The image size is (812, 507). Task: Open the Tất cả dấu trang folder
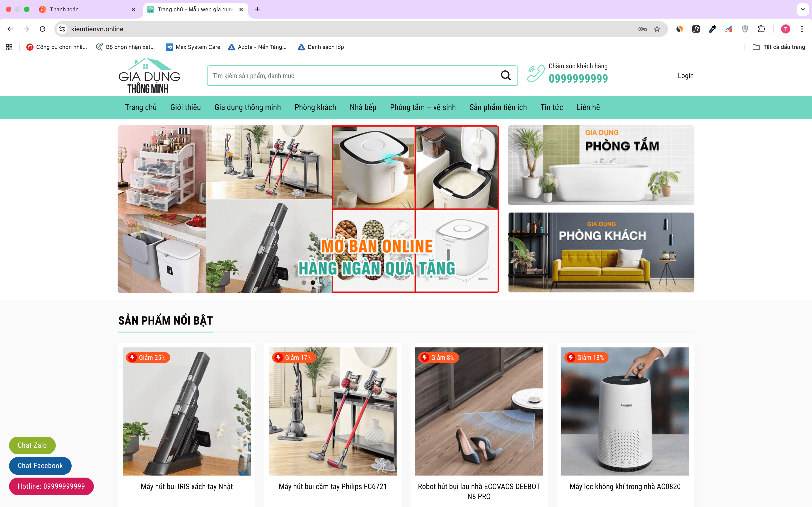click(x=779, y=47)
